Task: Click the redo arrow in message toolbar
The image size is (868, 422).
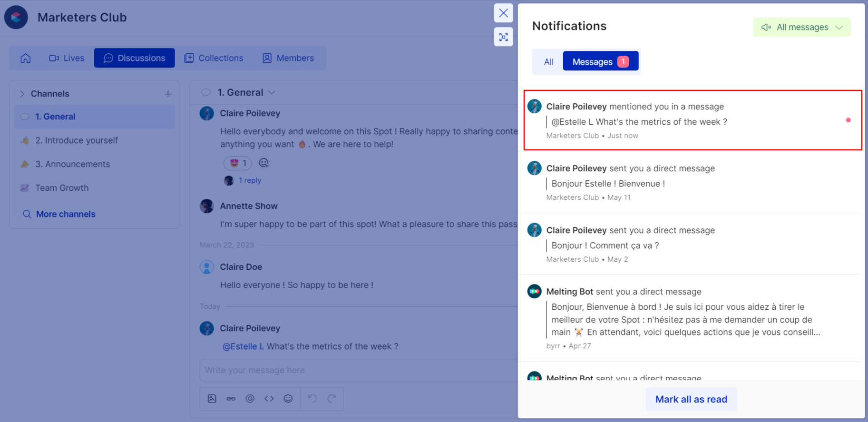Action: (x=332, y=399)
